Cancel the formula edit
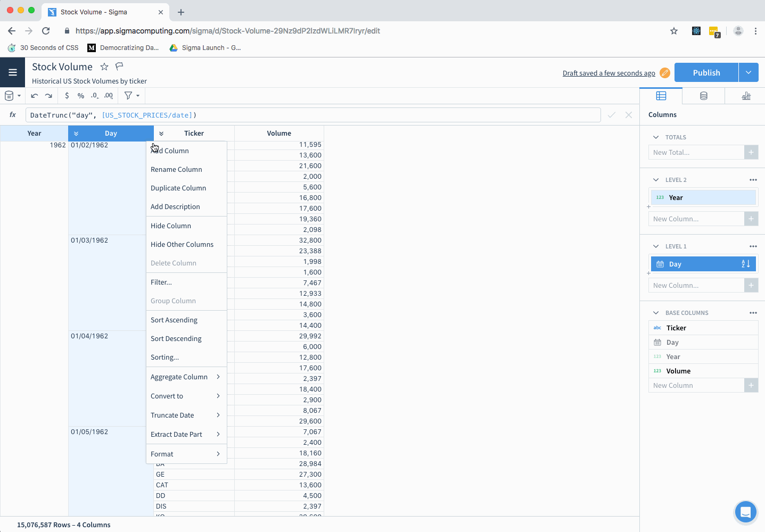This screenshot has height=532, width=765. [629, 115]
